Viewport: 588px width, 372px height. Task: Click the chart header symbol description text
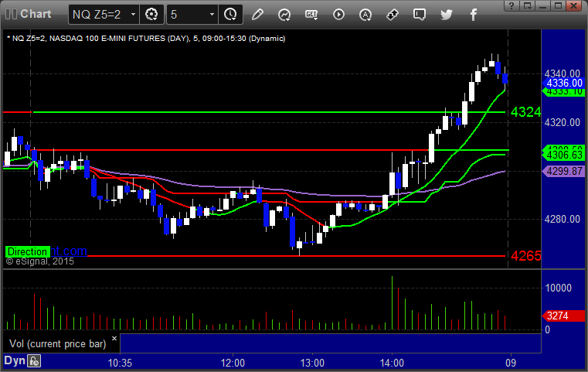(146, 39)
